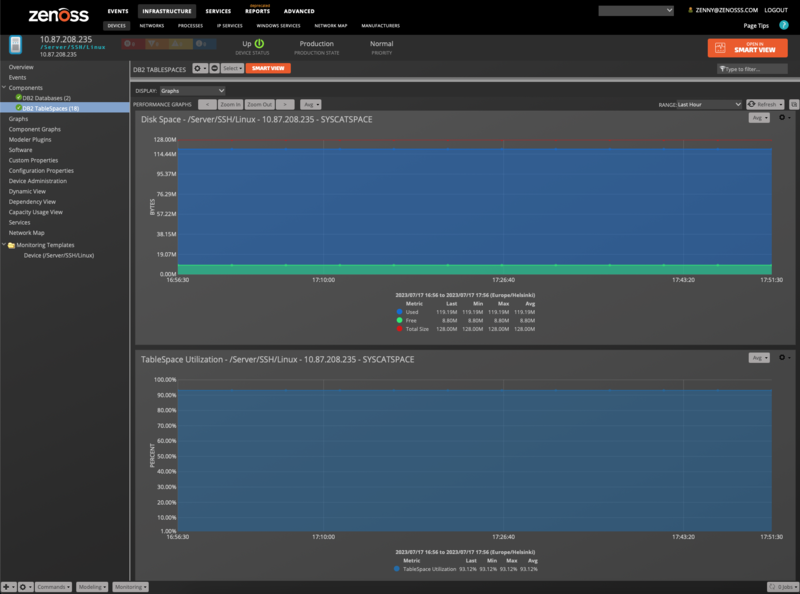Switch to the Processes sub-tab
Image resolution: width=800 pixels, height=594 pixels.
click(x=190, y=26)
